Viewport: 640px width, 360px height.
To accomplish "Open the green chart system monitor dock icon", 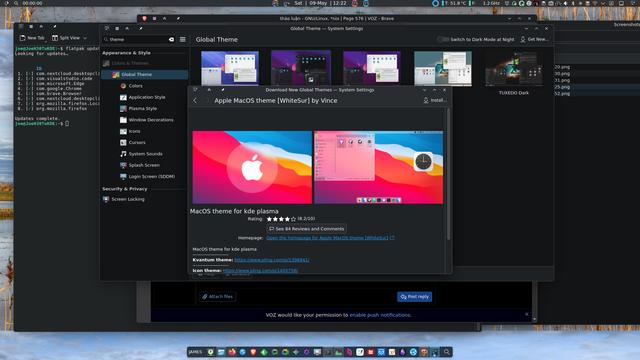I will (339, 352).
